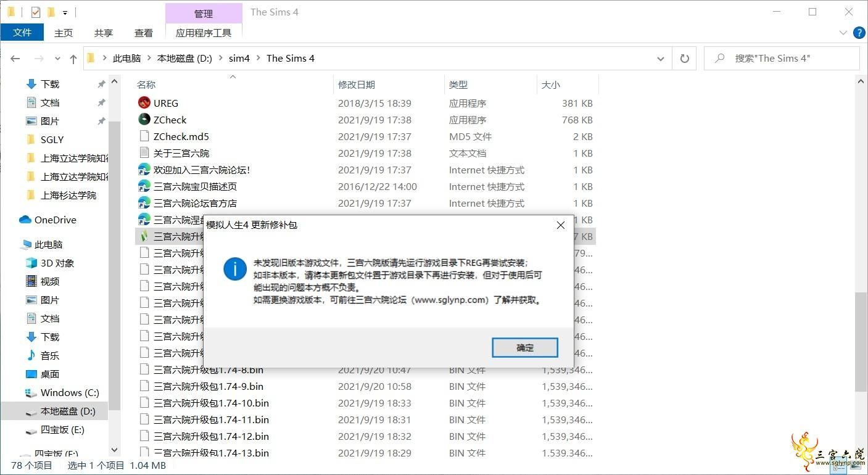Switch to the 共享 ribbon tab
The image size is (868, 475).
pos(104,33)
